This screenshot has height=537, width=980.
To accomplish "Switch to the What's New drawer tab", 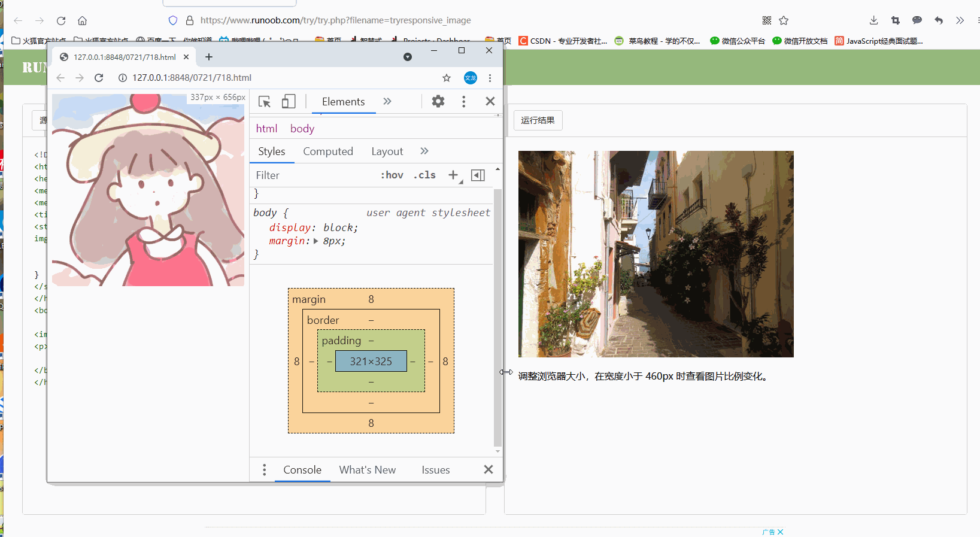I will tap(368, 470).
